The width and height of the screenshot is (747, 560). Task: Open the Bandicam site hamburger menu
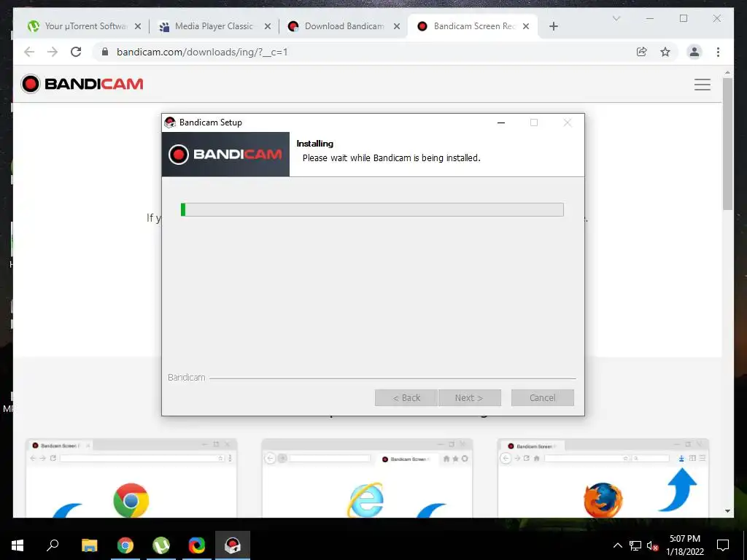[703, 85]
